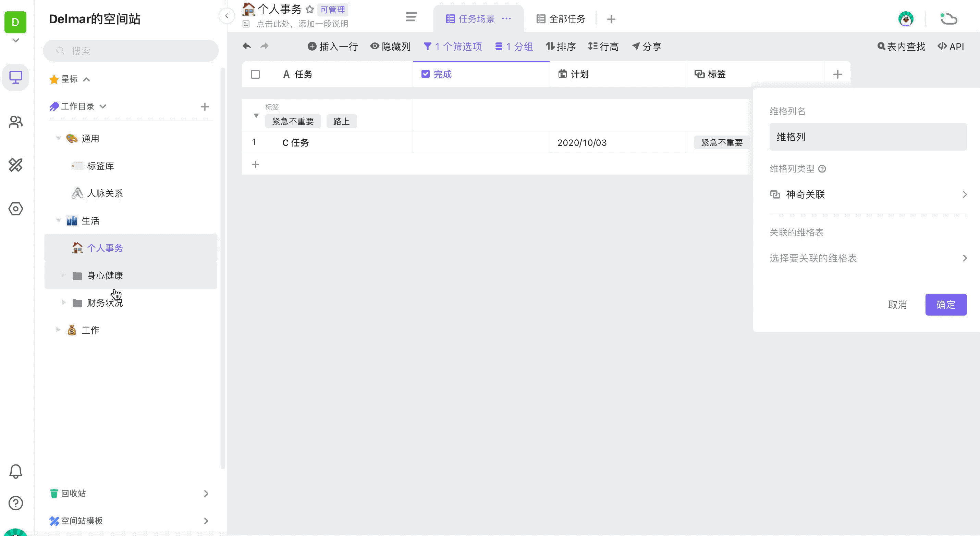Click the API toolbar icon
Viewport: 980px width, 536px height.
(x=950, y=46)
